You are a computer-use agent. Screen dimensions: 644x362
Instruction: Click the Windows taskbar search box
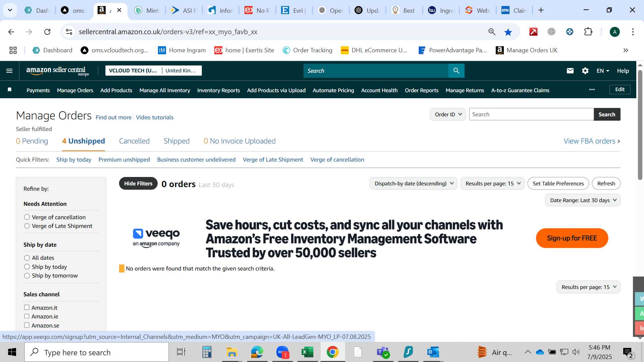click(97, 352)
